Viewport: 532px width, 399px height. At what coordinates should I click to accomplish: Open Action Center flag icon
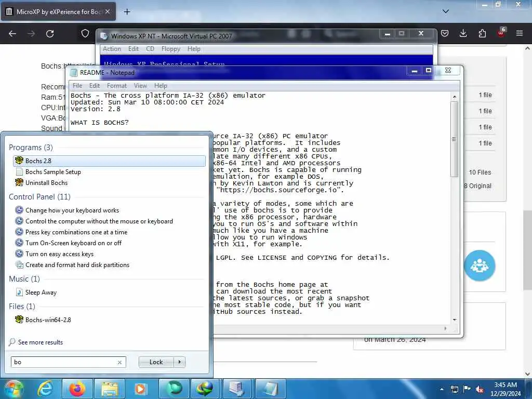tap(467, 389)
